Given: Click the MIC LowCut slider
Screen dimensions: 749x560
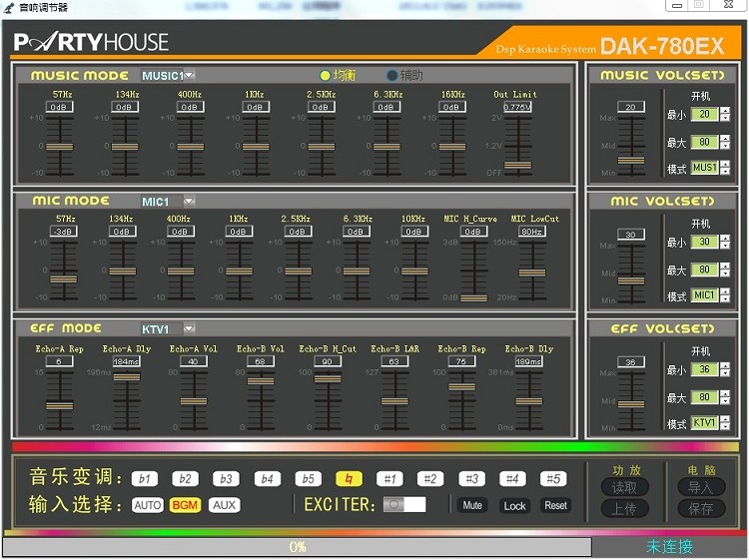Looking at the screenshot, I should pos(532,271).
